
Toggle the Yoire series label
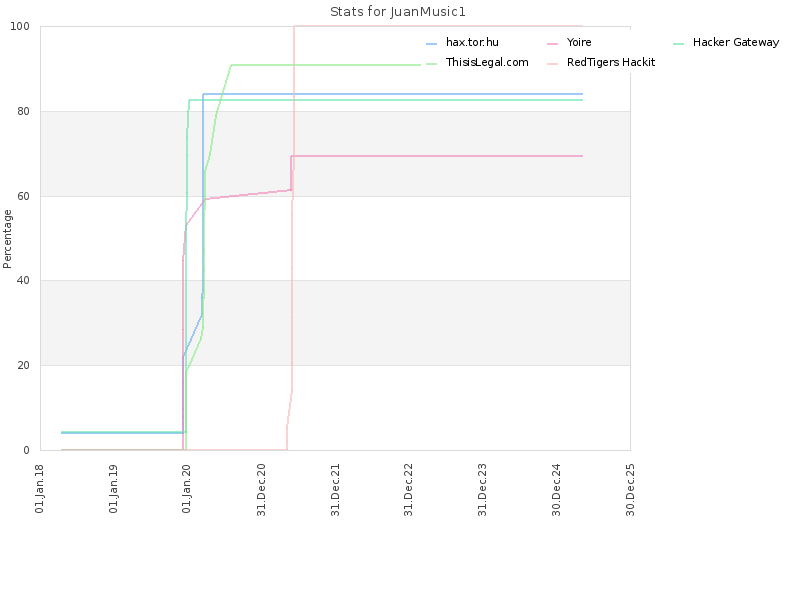coord(579,42)
